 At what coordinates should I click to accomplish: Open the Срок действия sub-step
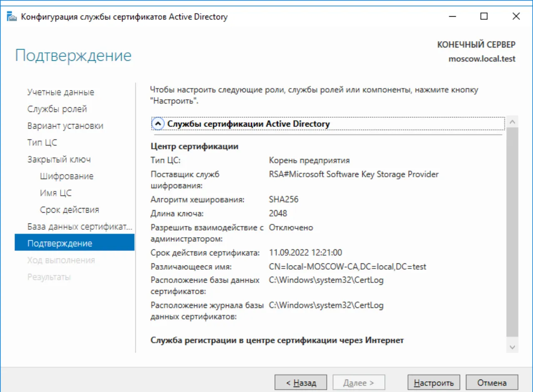(x=70, y=210)
